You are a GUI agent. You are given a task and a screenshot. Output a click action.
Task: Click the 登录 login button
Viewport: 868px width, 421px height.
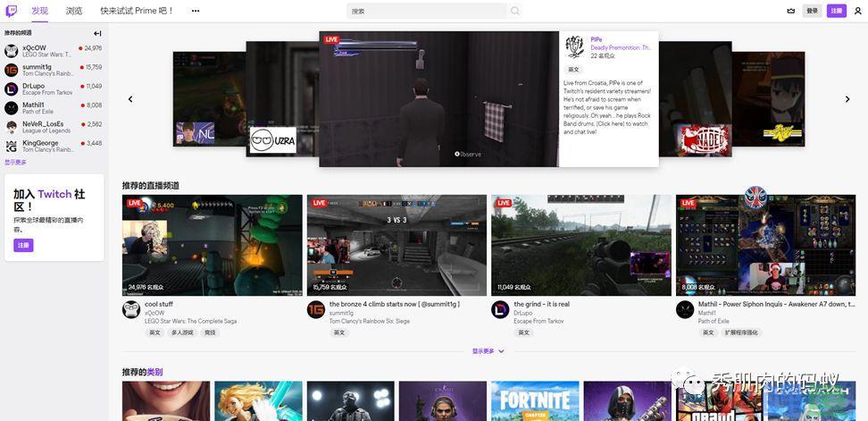(812, 11)
